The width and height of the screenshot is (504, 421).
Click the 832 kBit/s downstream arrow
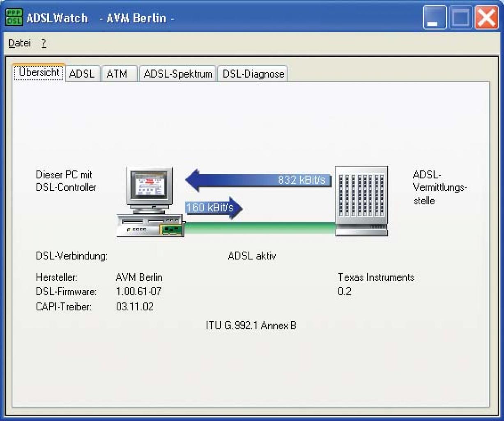click(x=259, y=180)
